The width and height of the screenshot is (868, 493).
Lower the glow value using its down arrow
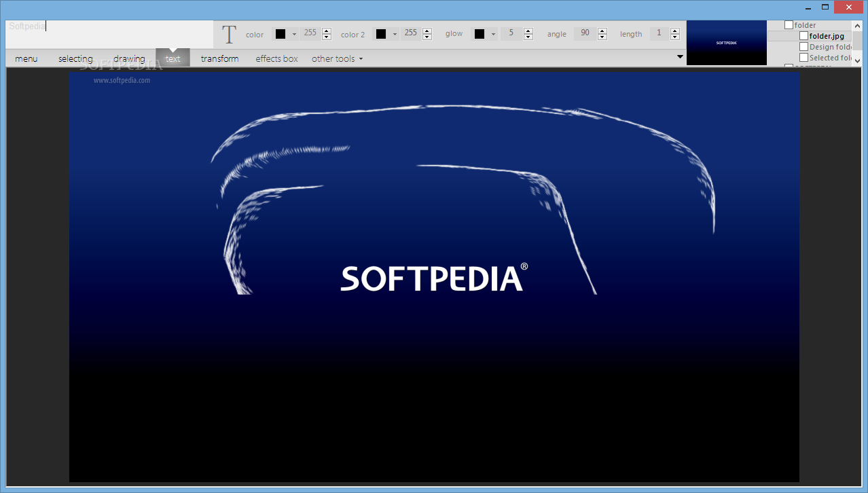[528, 37]
